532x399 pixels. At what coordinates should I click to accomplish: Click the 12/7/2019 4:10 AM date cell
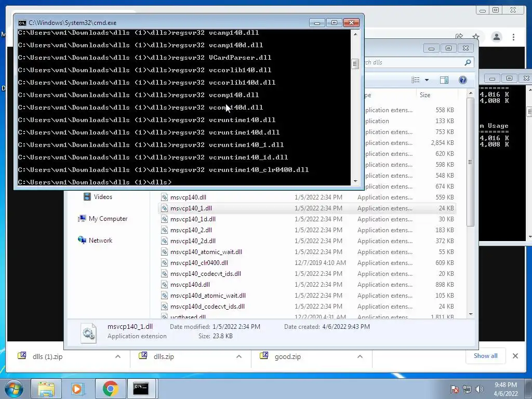pyautogui.click(x=320, y=263)
